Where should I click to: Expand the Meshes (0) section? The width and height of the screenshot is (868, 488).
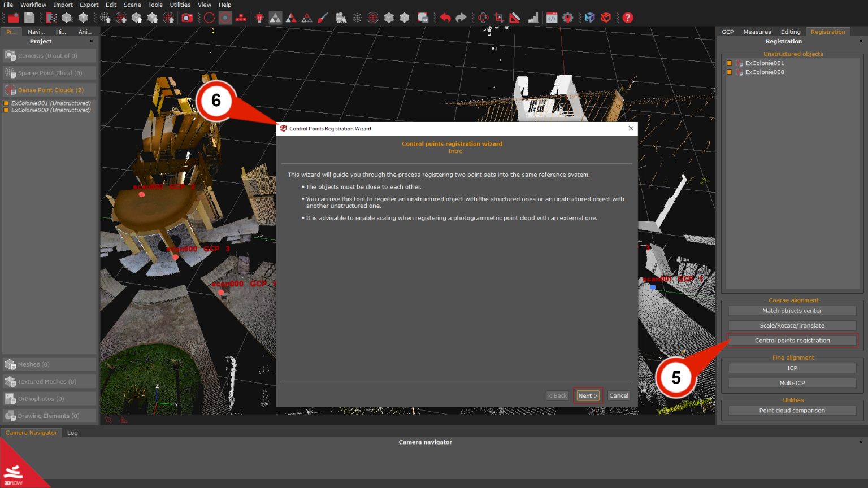pos(50,365)
